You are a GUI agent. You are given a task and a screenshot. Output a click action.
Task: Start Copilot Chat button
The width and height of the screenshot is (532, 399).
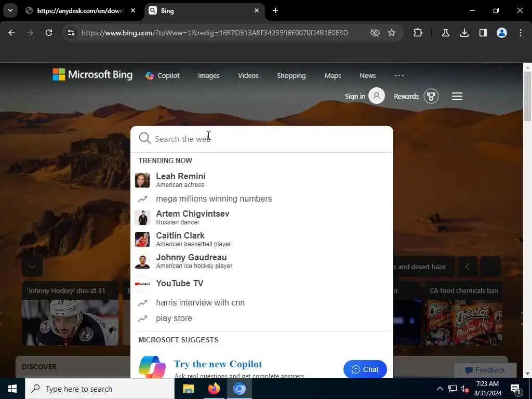[365, 369]
